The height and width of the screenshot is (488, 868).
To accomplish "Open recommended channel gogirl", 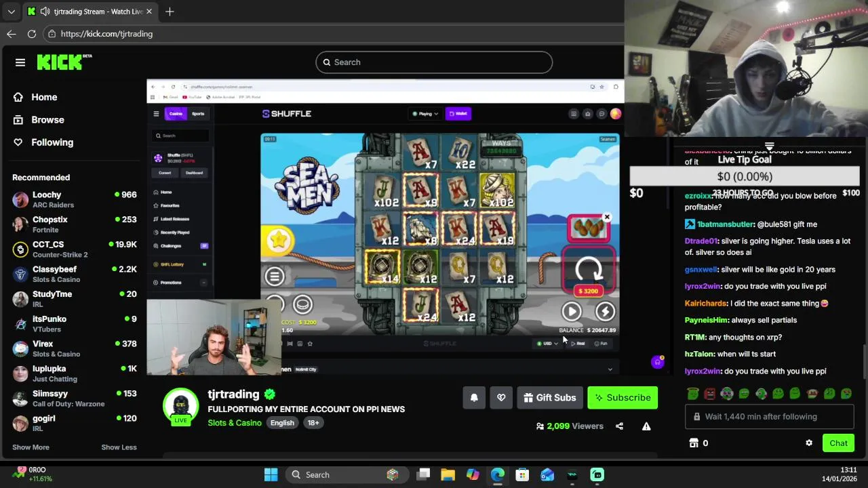I will 75,423.
